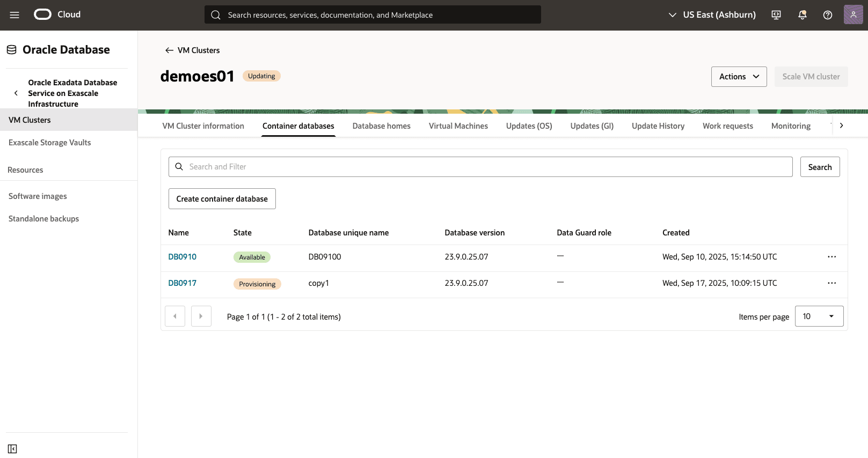Open row actions menu for DB0917

831,283
